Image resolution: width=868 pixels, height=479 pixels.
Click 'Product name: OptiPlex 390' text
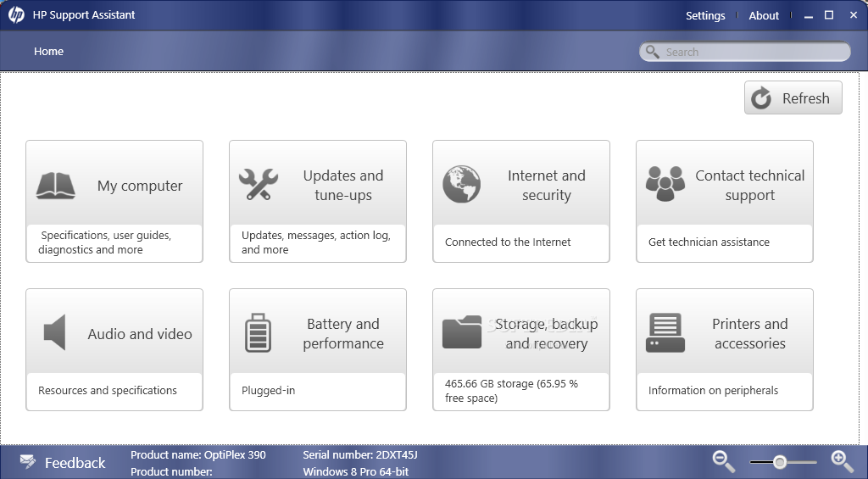click(x=198, y=455)
